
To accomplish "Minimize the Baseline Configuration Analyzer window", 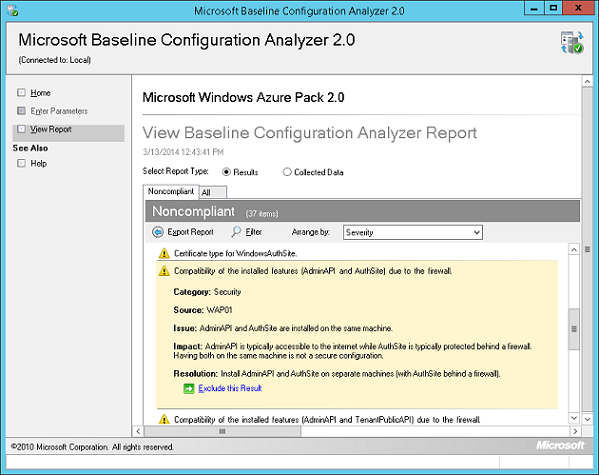I will point(534,8).
